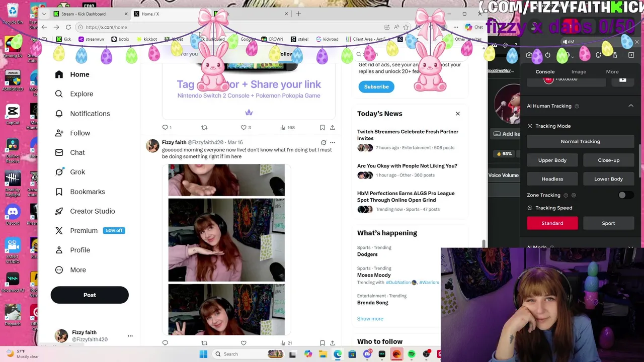This screenshot has height=362, width=644.
Task: Open the Dodgers trending topic
Action: coord(367,254)
